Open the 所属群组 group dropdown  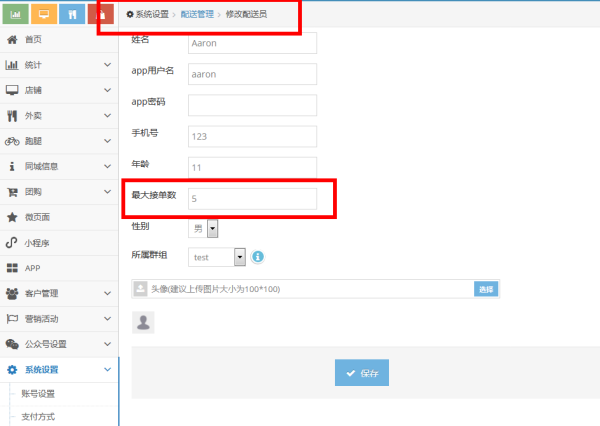[x=239, y=257]
